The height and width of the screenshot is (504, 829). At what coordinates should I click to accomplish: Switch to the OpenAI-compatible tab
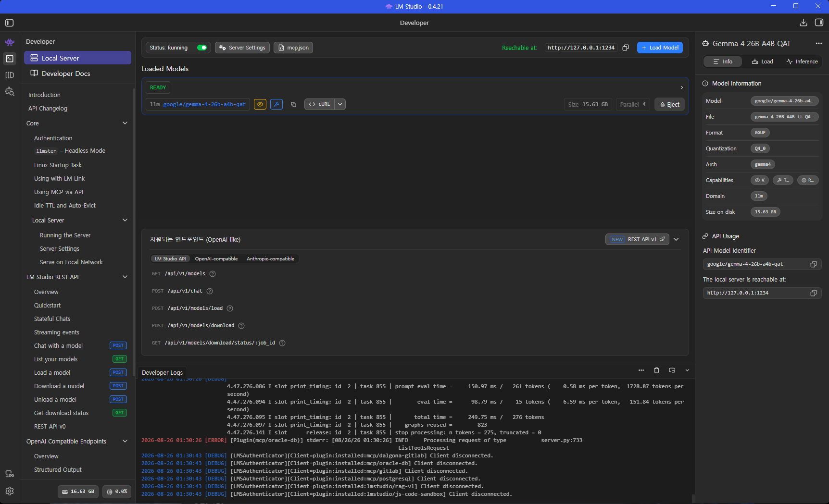pos(216,259)
